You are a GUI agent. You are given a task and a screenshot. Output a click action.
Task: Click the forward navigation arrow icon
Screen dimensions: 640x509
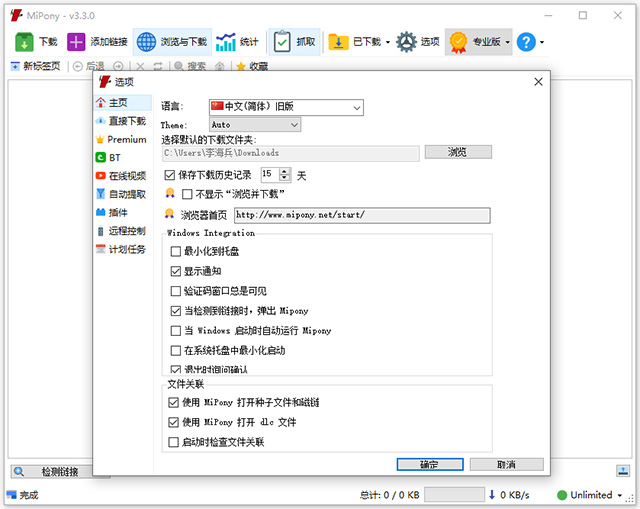click(x=118, y=66)
